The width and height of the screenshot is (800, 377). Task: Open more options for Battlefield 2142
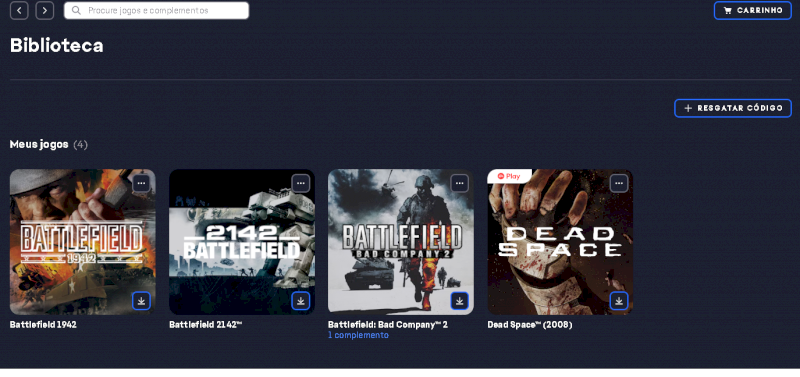(x=301, y=183)
